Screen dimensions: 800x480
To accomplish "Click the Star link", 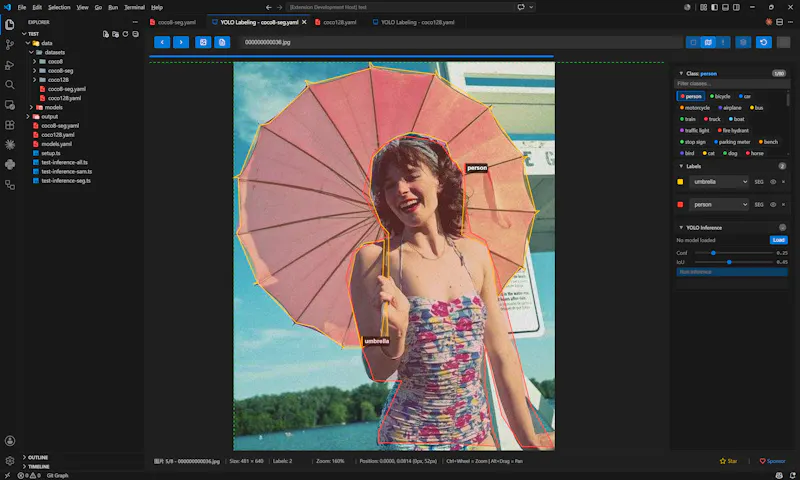I will pyautogui.click(x=728, y=461).
